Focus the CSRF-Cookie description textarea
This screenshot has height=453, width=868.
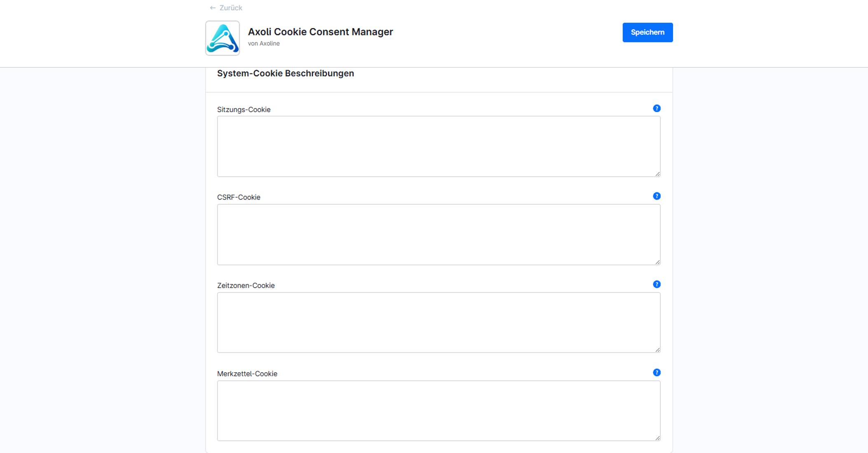pyautogui.click(x=439, y=234)
